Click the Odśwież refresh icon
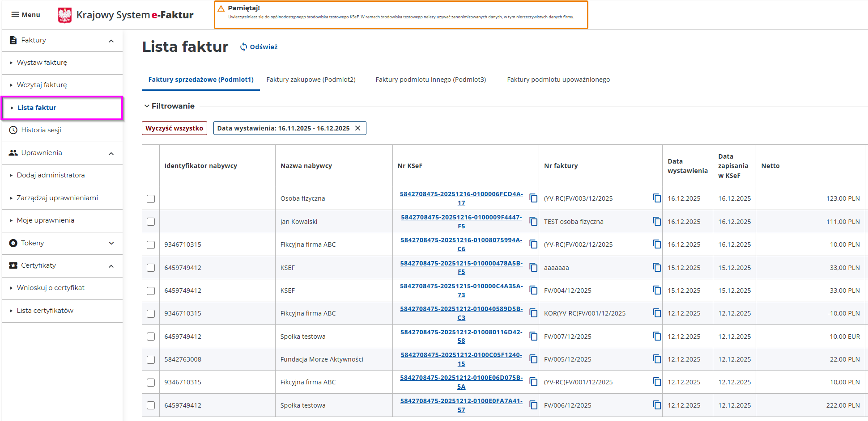Image resolution: width=868 pixels, height=421 pixels. (243, 47)
